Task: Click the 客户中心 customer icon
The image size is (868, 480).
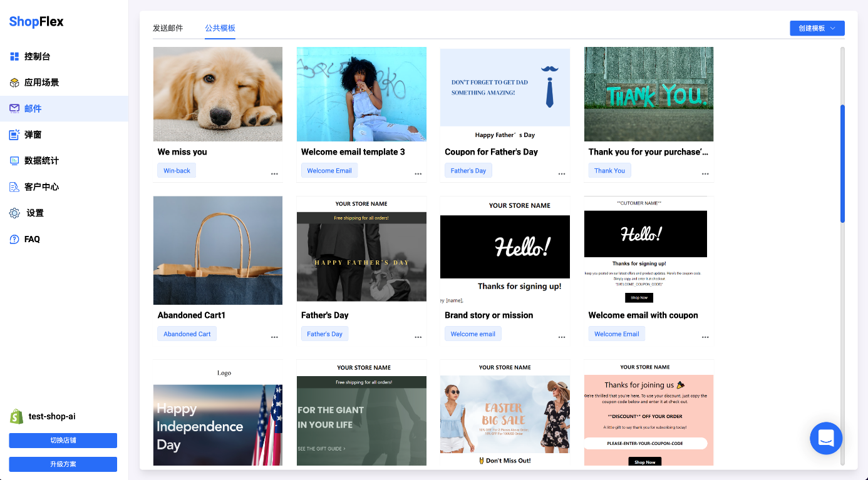Action: click(x=14, y=187)
